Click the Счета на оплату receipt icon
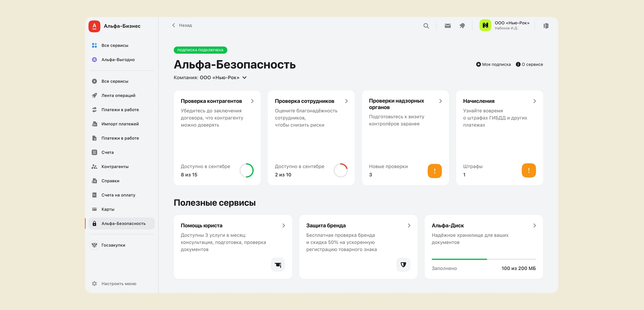This screenshot has height=310, width=644. 94,195
